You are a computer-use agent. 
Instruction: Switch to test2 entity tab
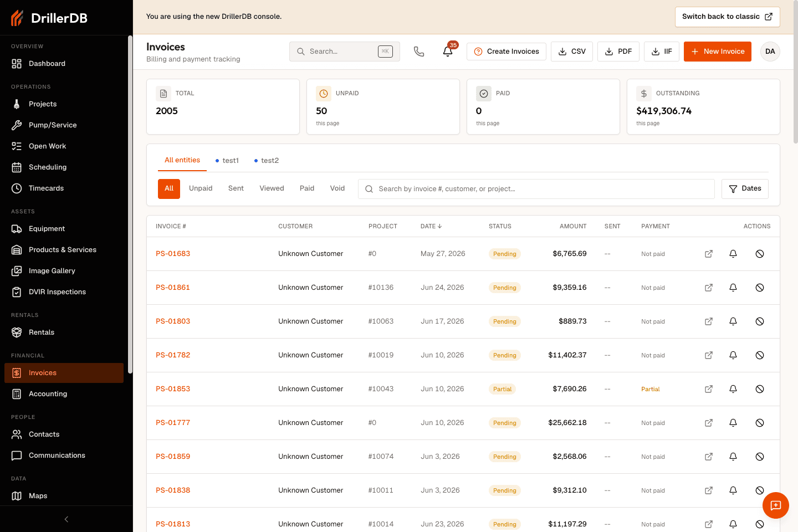(x=267, y=161)
